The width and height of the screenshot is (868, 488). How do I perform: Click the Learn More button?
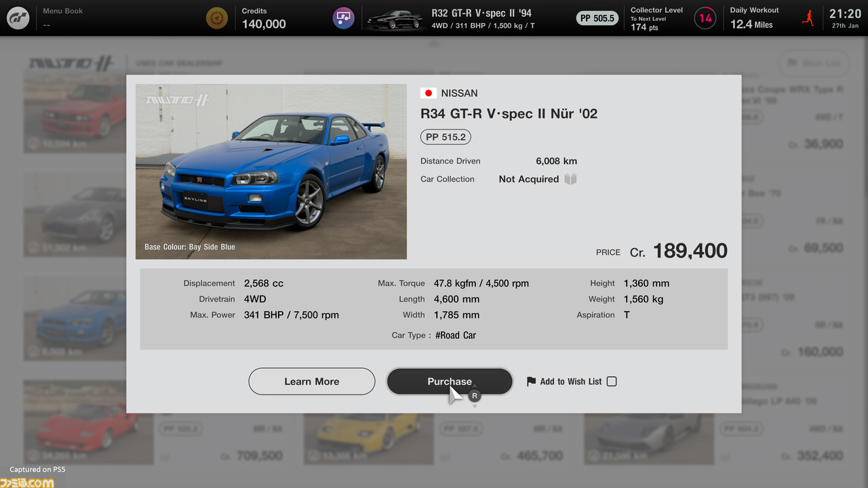point(312,382)
